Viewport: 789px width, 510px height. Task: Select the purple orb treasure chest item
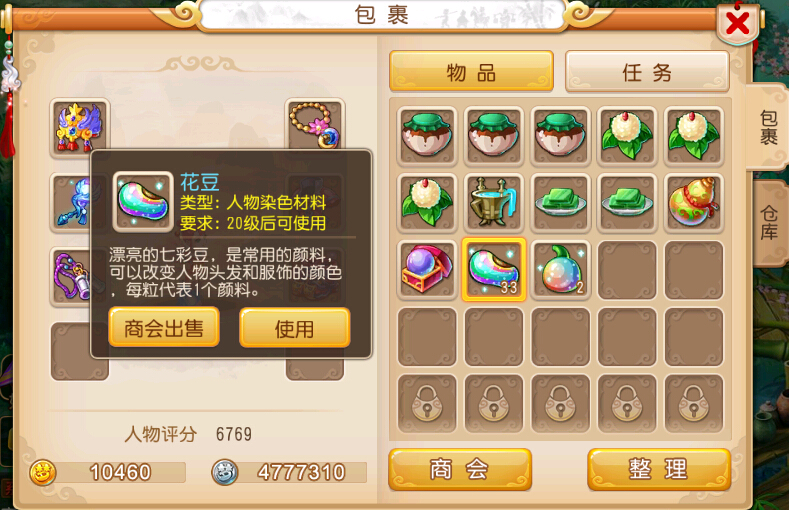427,270
